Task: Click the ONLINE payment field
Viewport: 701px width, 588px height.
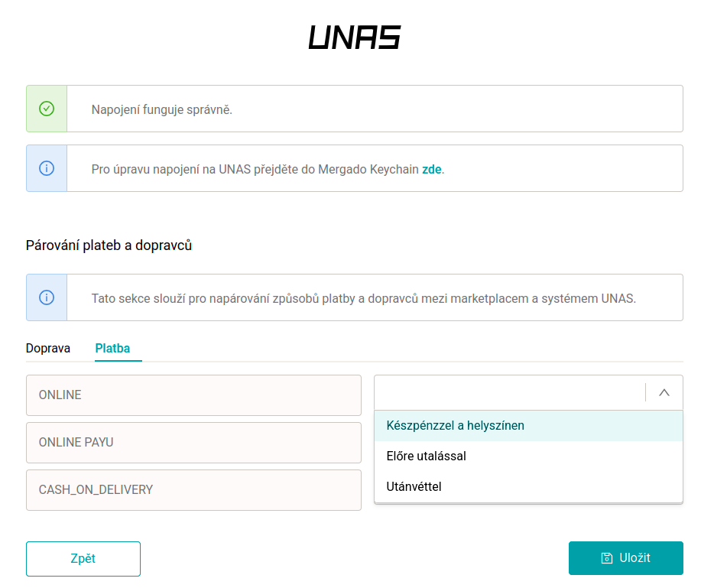Action: point(193,395)
